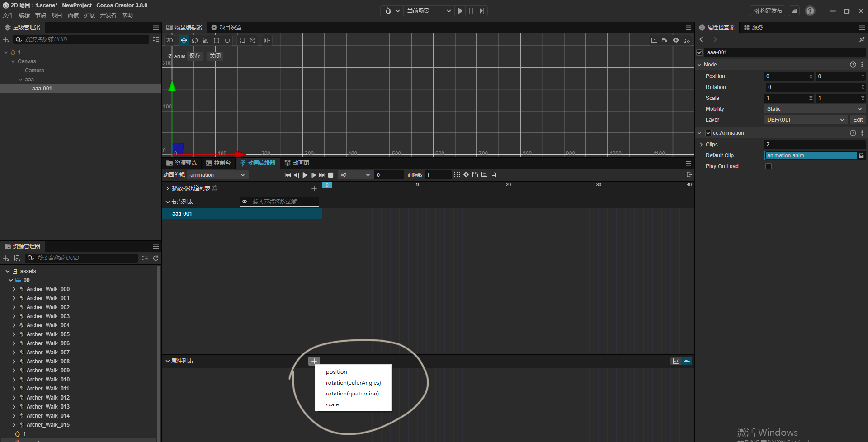This screenshot has width=868, height=442.
Task: Select the scale transform tool
Action: coord(206,40)
